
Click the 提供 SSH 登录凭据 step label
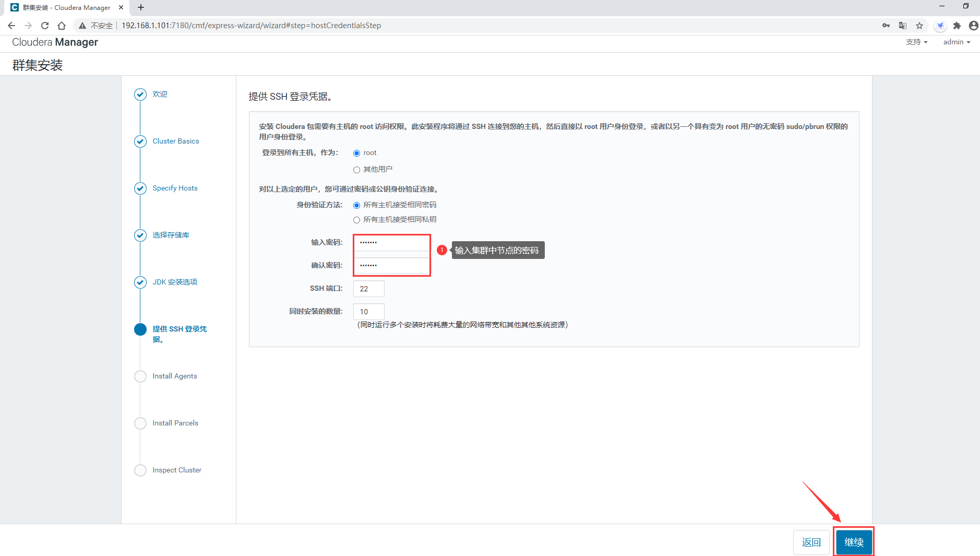pyautogui.click(x=180, y=334)
